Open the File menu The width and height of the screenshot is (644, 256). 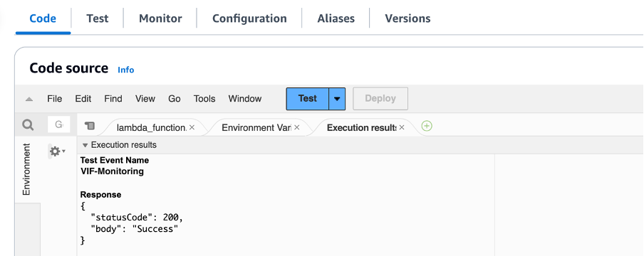(55, 99)
